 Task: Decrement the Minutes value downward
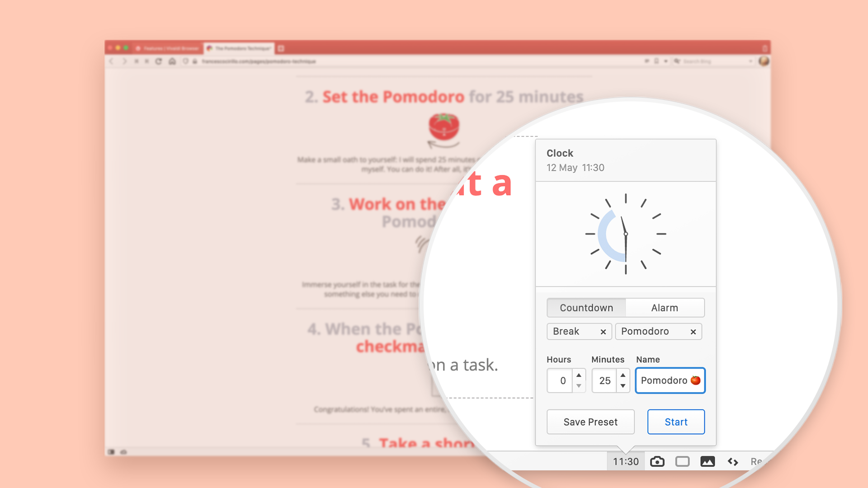pos(623,386)
